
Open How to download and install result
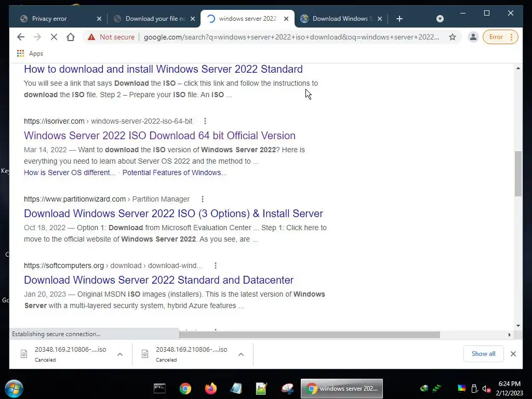163,69
